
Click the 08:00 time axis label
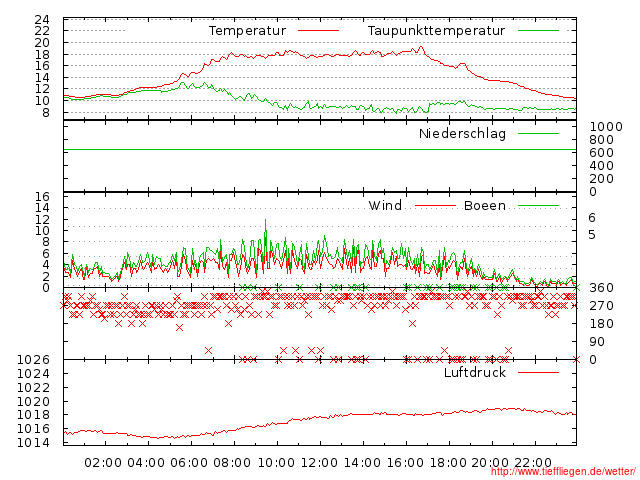pos(232,463)
